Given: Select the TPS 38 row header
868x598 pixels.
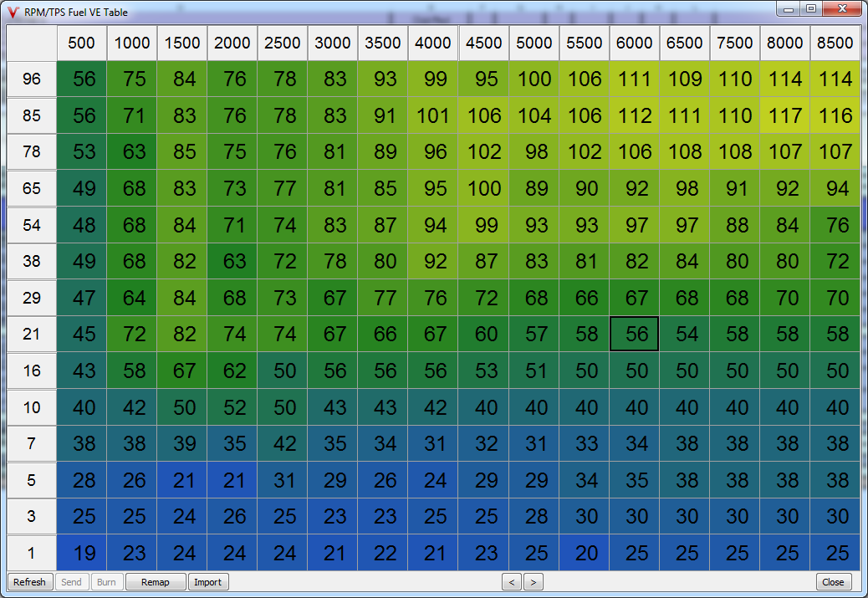Looking at the screenshot, I should pyautogui.click(x=32, y=261).
